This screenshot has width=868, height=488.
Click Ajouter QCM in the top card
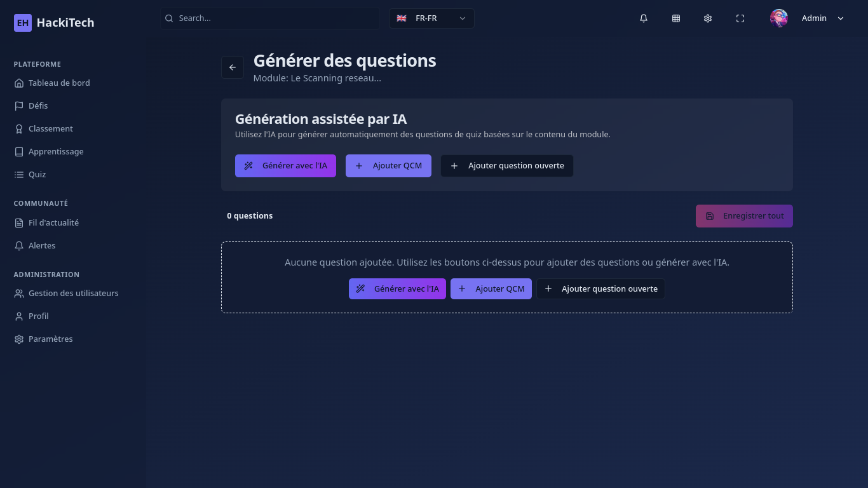click(388, 166)
